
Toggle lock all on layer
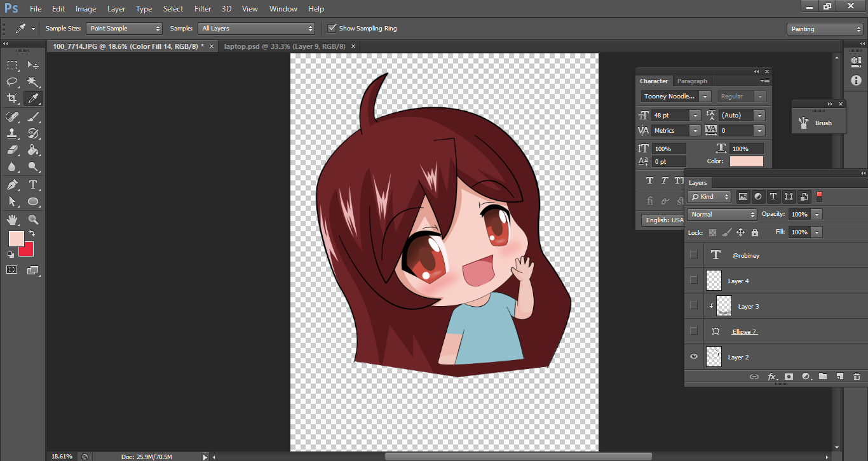(755, 232)
